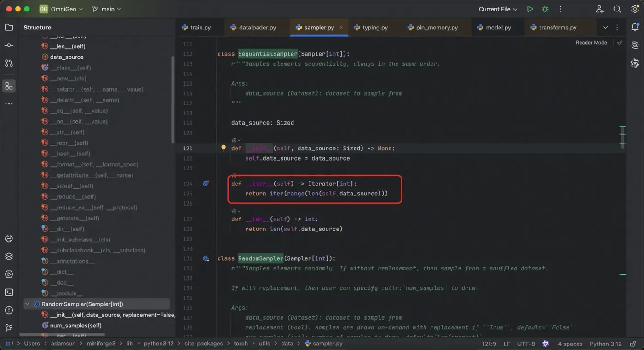The width and height of the screenshot is (644, 350).
Task: Open the AI Assistant swirl icon
Action: 635,45
